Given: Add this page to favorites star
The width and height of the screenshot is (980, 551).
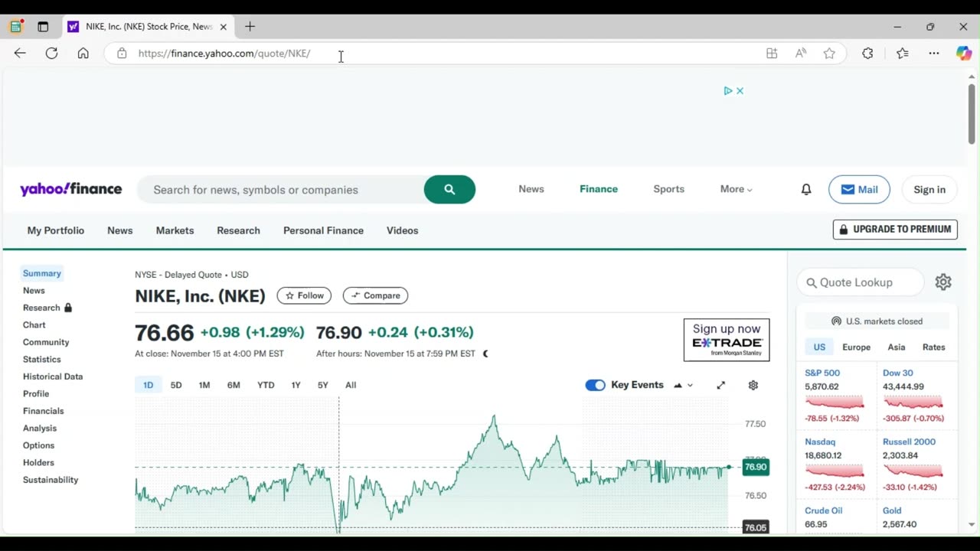Looking at the screenshot, I should (829, 54).
